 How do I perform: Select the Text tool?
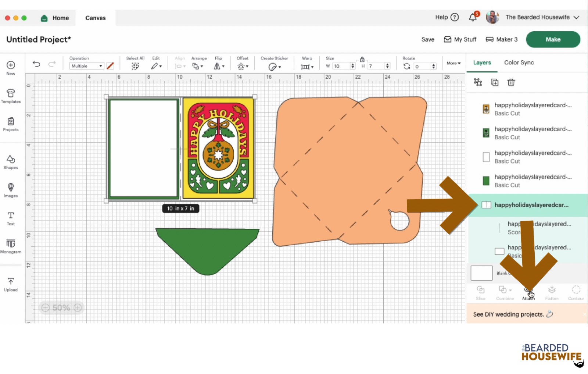pyautogui.click(x=11, y=215)
